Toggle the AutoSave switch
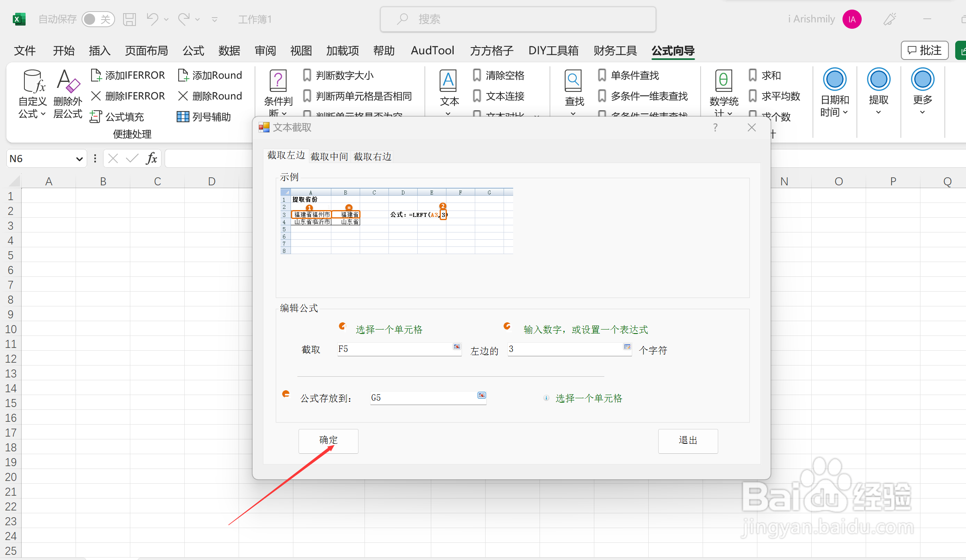Screen dimensions: 966x560 [x=98, y=19]
